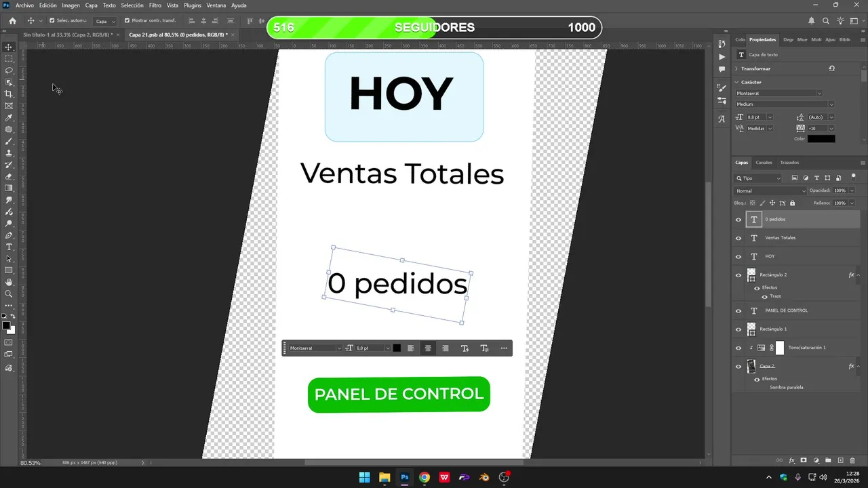This screenshot has height=488, width=868.
Task: Select the Eyedropper tool
Action: pos(9,118)
